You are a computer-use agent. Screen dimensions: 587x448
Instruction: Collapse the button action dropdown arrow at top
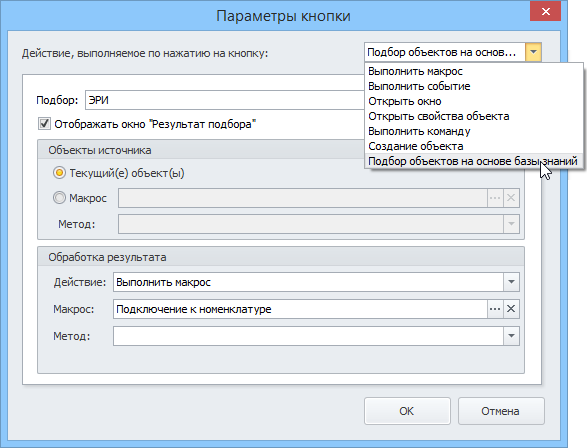(533, 52)
